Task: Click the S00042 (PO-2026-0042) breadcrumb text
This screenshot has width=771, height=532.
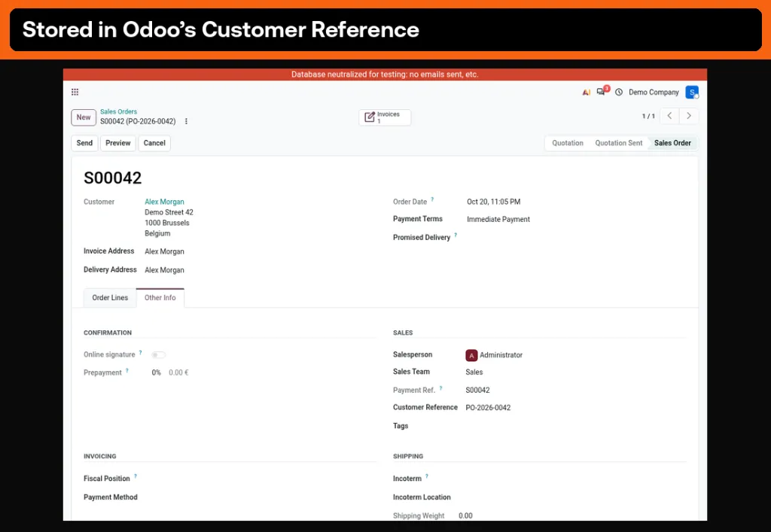Action: click(x=138, y=121)
